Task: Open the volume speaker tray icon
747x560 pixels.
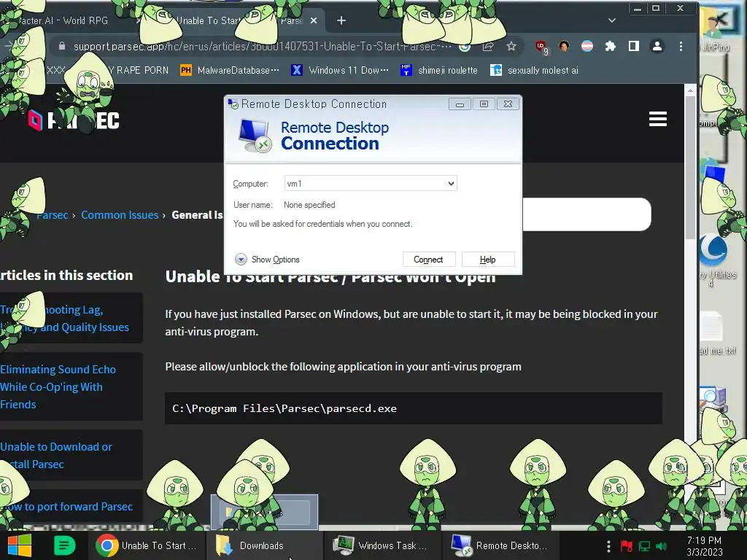Action: coord(661,546)
